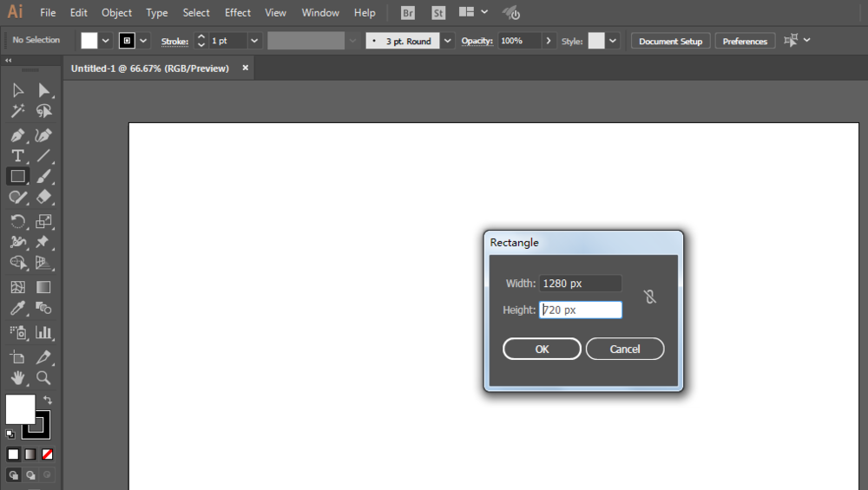Choose the Zoom tool
Viewport: 868px width, 490px height.
43,378
